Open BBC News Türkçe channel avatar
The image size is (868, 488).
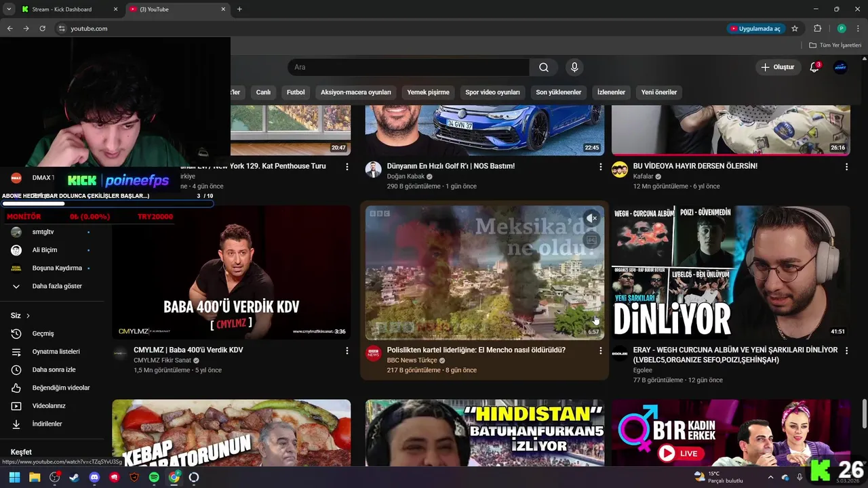click(x=374, y=353)
